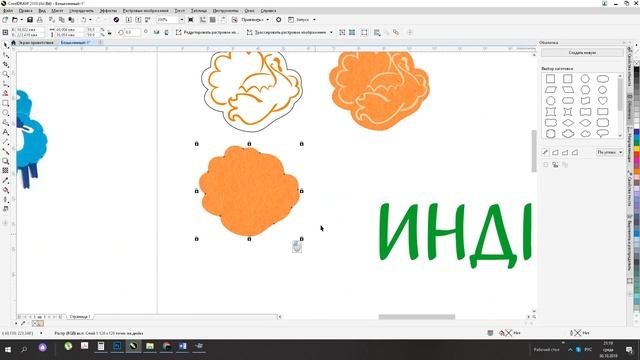Screen dimensions: 640x360
Task: Pick the cloud preset shape
Action: point(585,133)
